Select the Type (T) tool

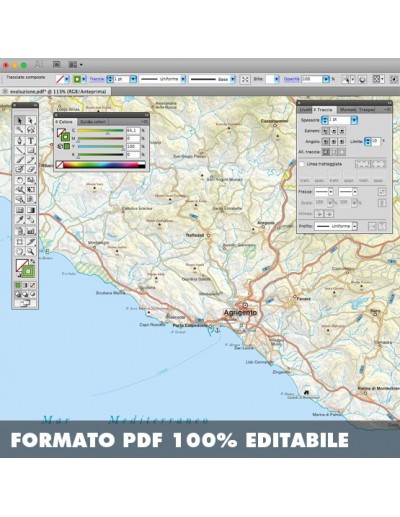click(x=31, y=140)
